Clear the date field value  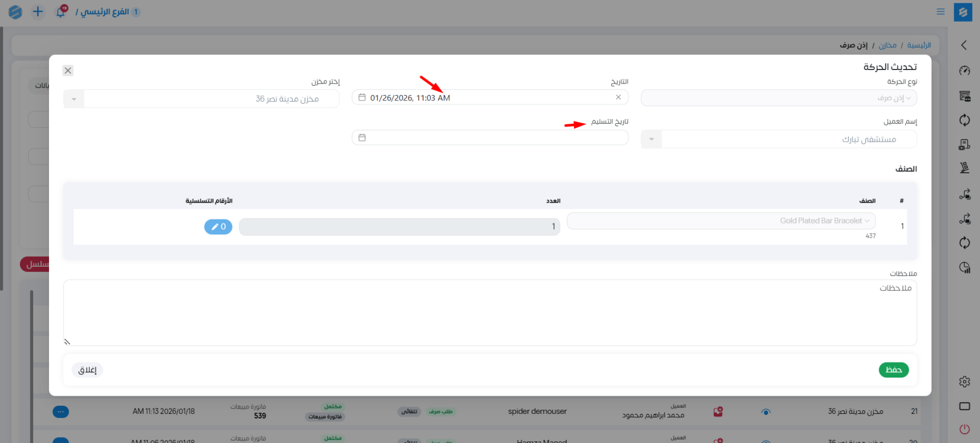(618, 97)
